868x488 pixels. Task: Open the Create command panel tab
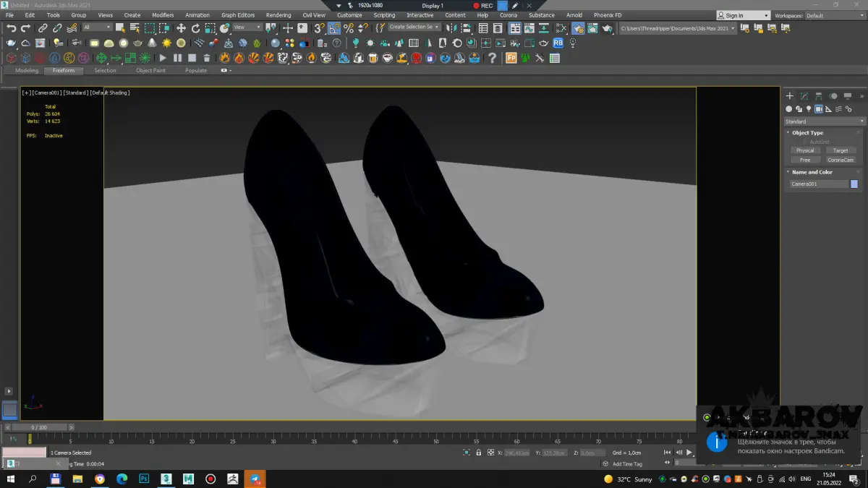(790, 95)
